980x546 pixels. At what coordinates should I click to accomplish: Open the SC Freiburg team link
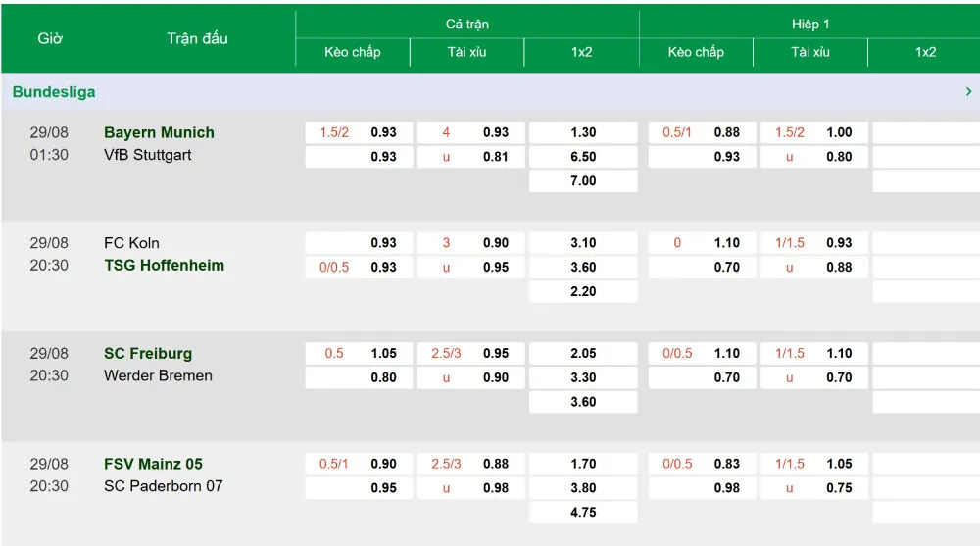[x=148, y=353]
